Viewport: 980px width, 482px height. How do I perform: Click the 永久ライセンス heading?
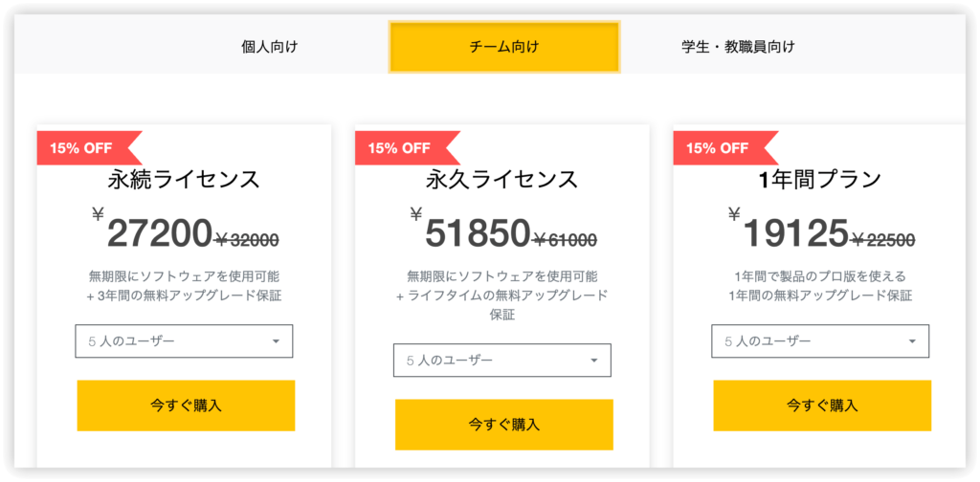point(502,179)
